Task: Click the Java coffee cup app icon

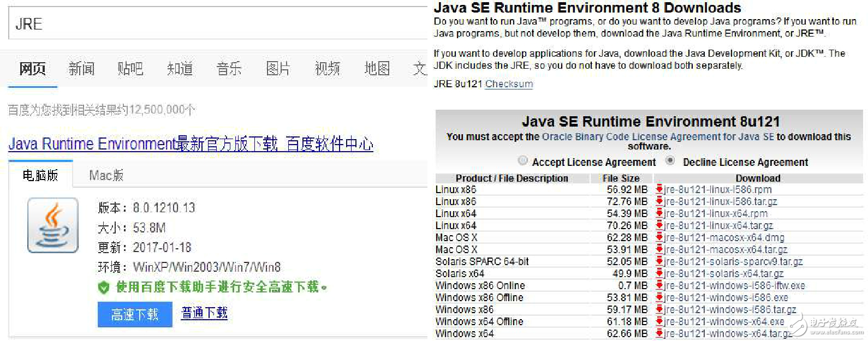Action: tap(53, 225)
